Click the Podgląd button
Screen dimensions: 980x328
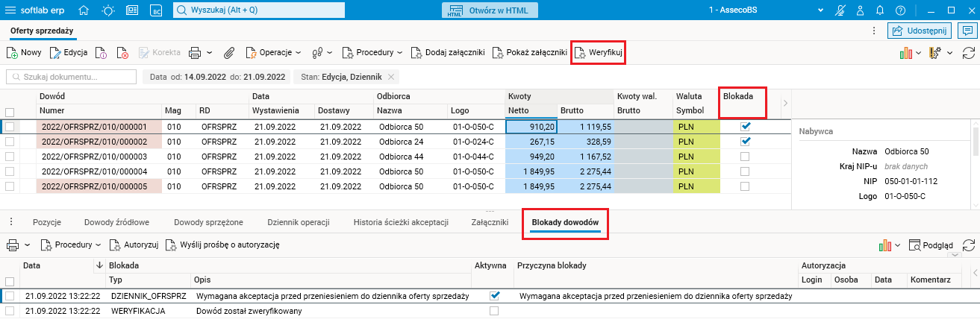(931, 245)
